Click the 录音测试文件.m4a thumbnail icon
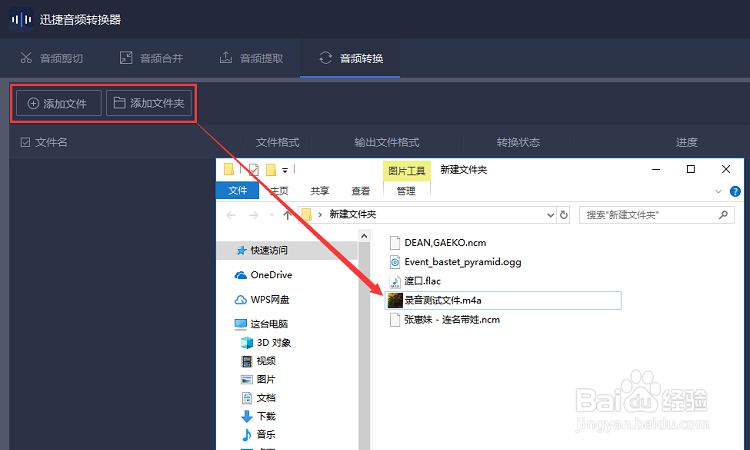 [395, 300]
